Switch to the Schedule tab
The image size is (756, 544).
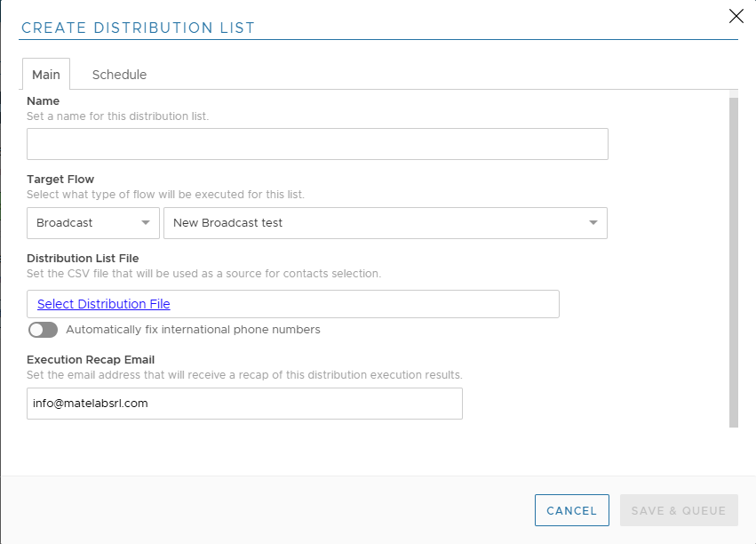click(x=119, y=75)
